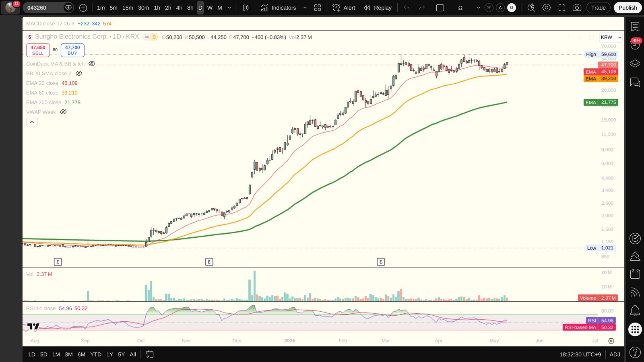
Task: Switch to the W weekly interval
Action: (210, 8)
